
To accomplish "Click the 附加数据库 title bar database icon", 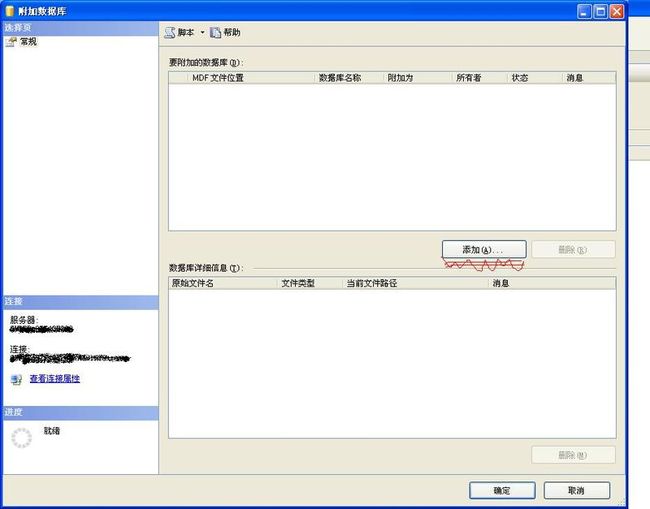I will (x=10, y=11).
